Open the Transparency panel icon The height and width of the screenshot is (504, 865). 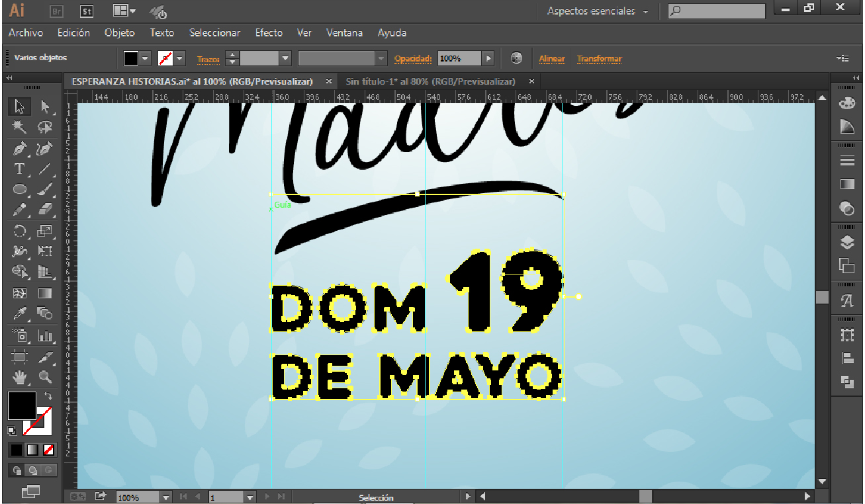click(x=846, y=208)
